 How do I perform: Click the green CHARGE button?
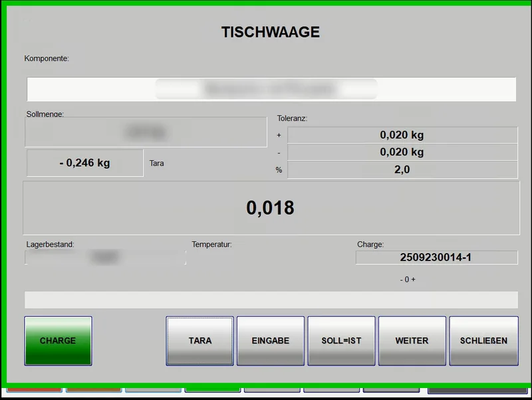[58, 341]
